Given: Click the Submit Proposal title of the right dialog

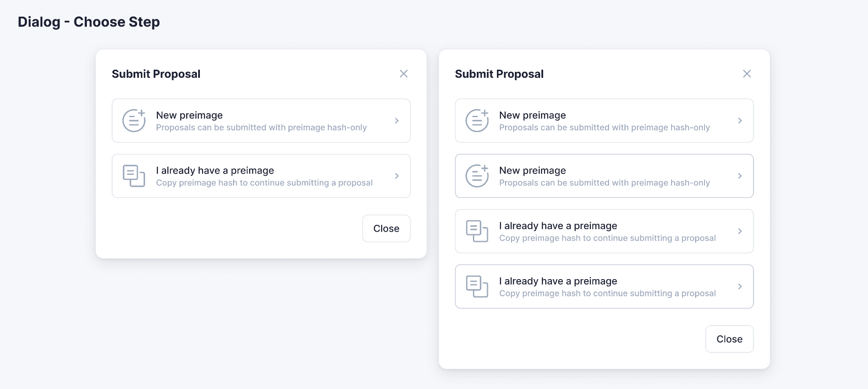Looking at the screenshot, I should coord(499,74).
